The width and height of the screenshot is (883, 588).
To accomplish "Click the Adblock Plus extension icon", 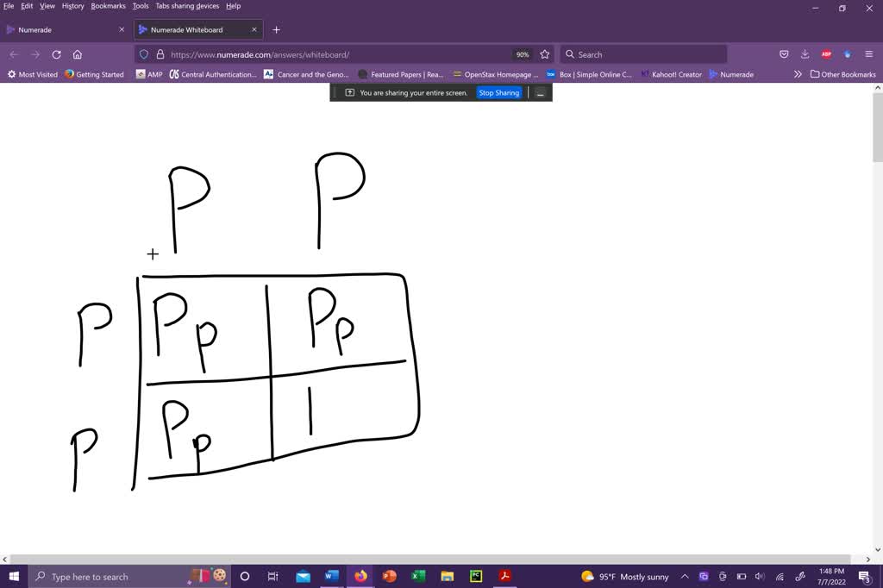I will click(826, 54).
